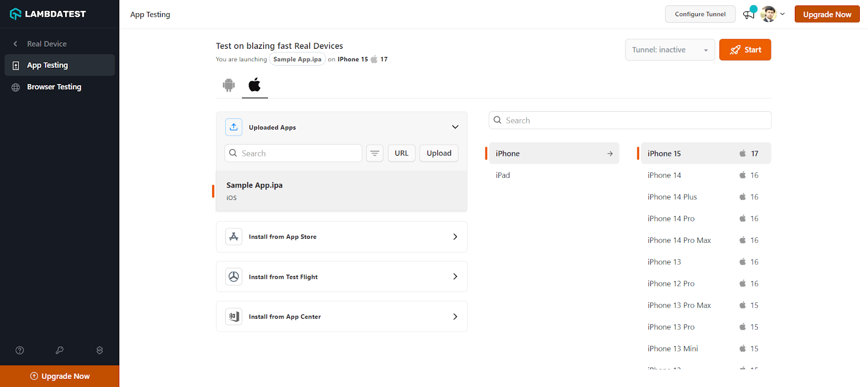Click the URL button

[x=401, y=153]
